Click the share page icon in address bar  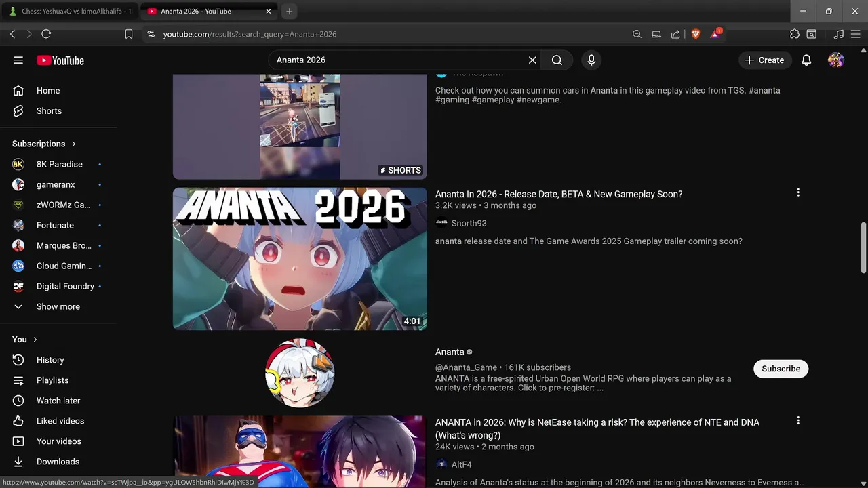(675, 34)
